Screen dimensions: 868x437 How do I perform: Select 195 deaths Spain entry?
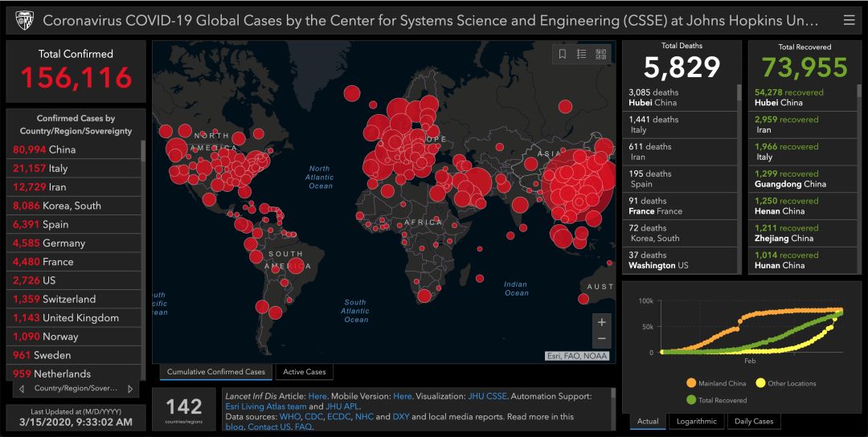click(680, 178)
